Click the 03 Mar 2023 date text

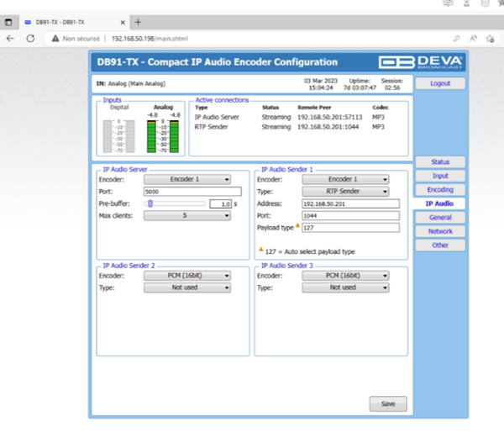(x=321, y=81)
